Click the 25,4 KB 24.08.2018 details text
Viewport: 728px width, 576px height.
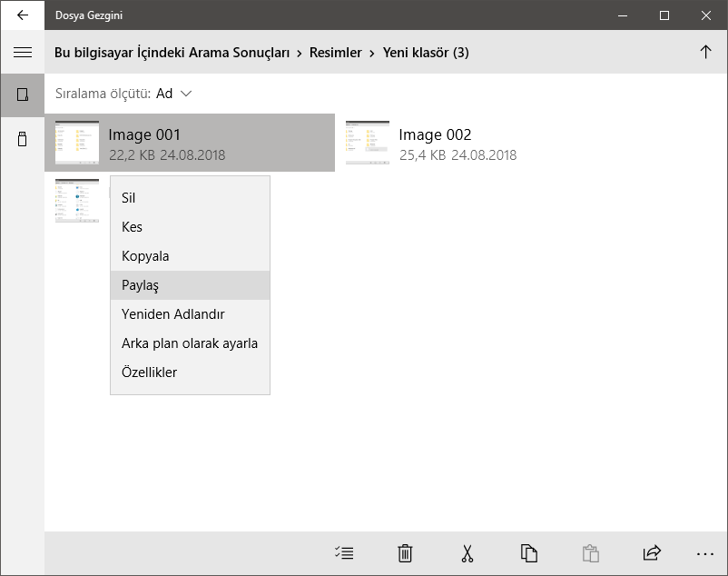458,154
